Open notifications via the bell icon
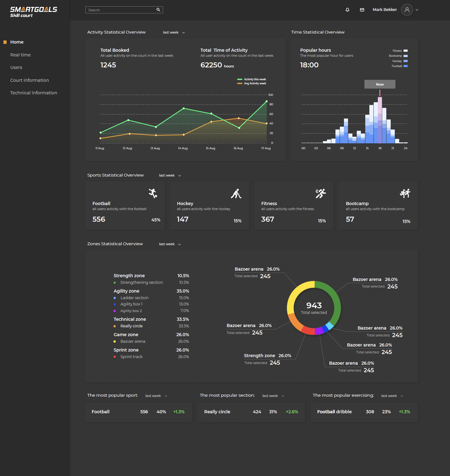The height and width of the screenshot is (476, 450). (x=347, y=9)
